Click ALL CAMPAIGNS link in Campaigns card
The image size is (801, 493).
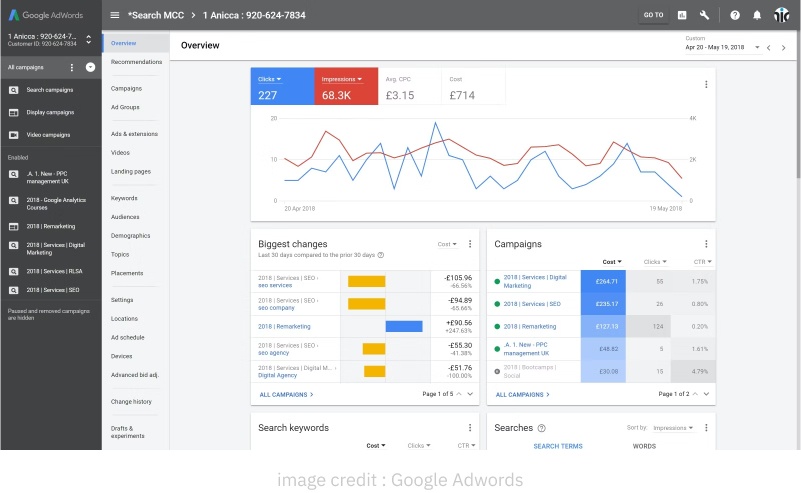point(523,394)
